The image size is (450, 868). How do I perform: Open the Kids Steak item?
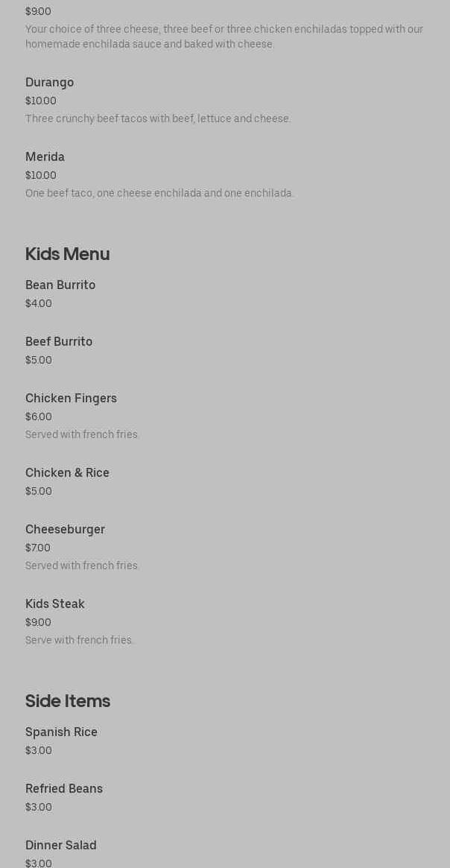55,604
